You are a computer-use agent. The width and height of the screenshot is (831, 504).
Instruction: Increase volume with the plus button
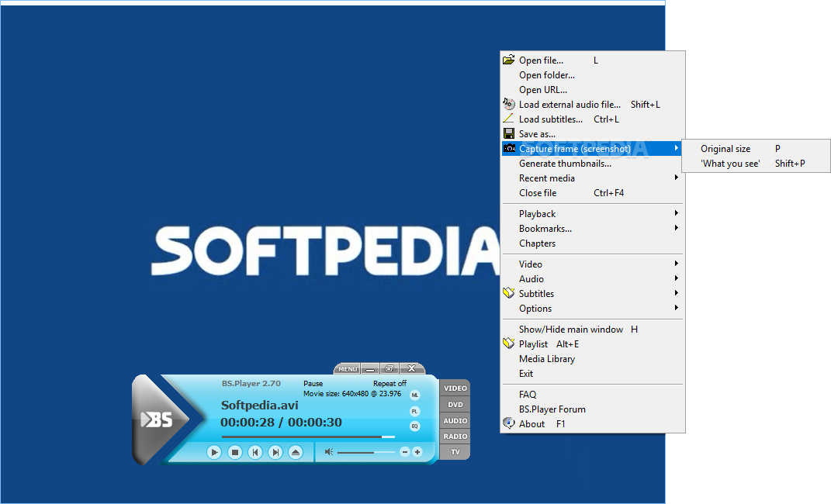click(417, 451)
